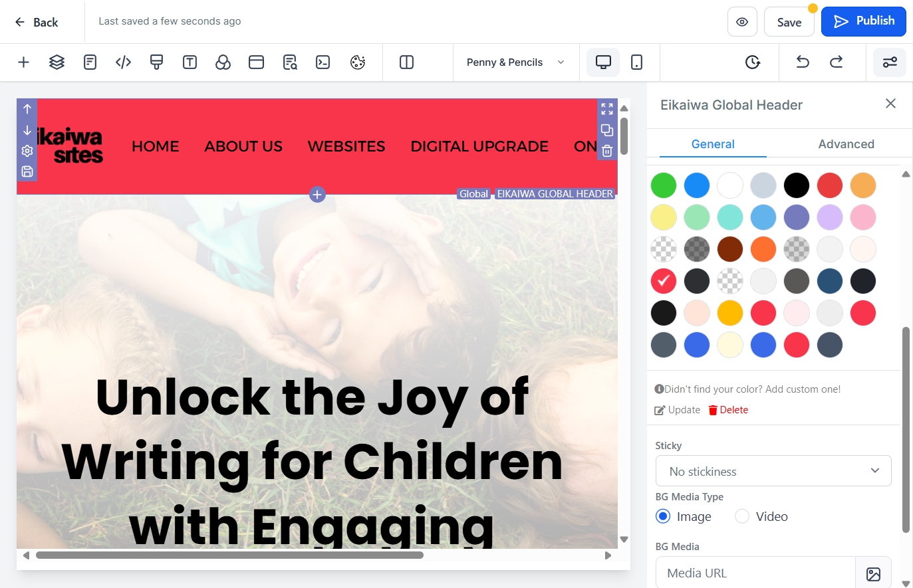
Task: Choose the selected red checkmark swatch
Action: (664, 281)
